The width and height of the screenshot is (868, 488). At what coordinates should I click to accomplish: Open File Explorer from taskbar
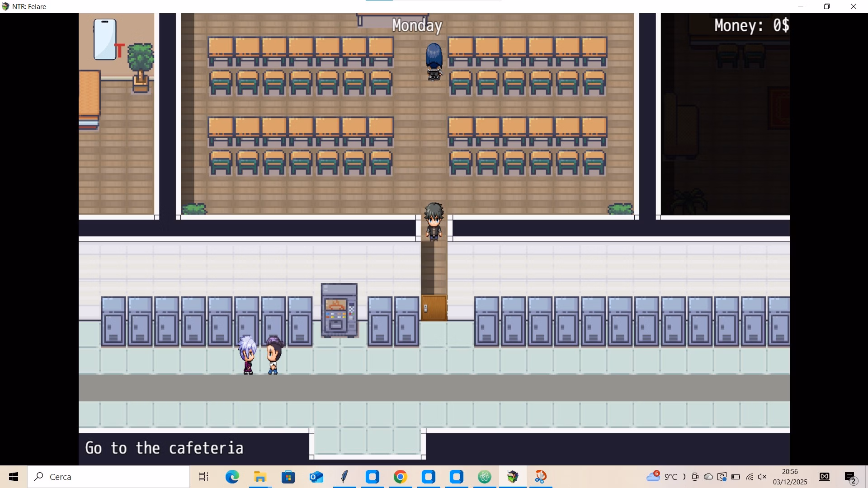[260, 477]
